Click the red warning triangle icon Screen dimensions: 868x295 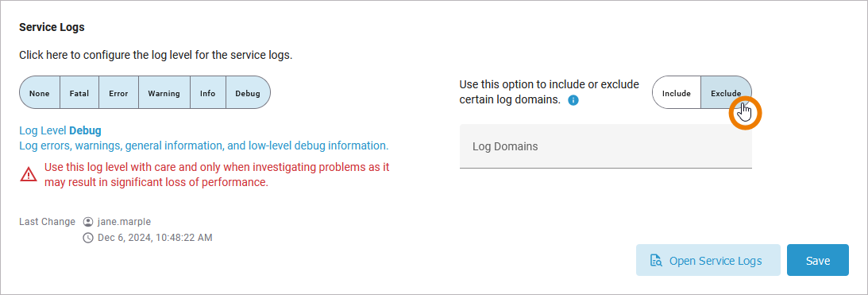(x=29, y=175)
